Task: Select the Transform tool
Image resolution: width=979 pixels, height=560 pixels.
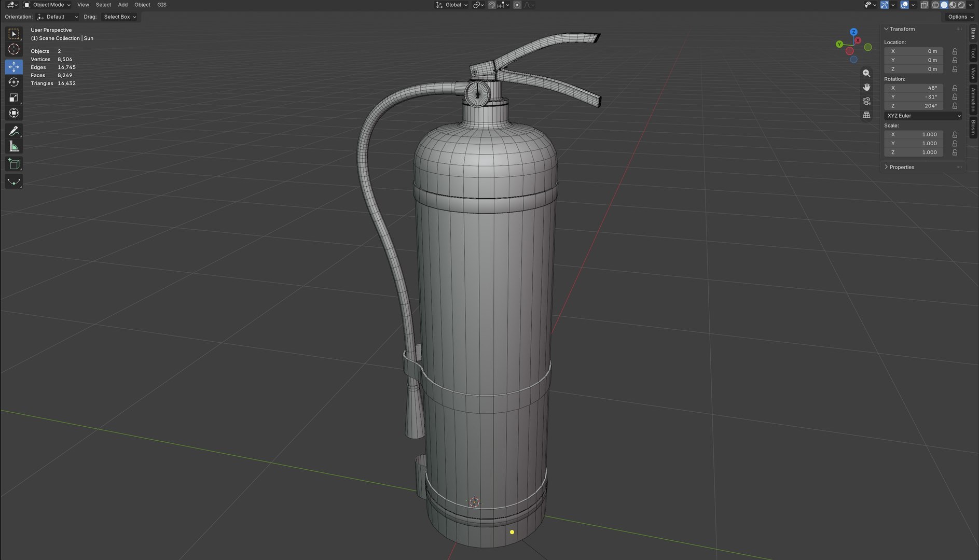Action: (14, 113)
